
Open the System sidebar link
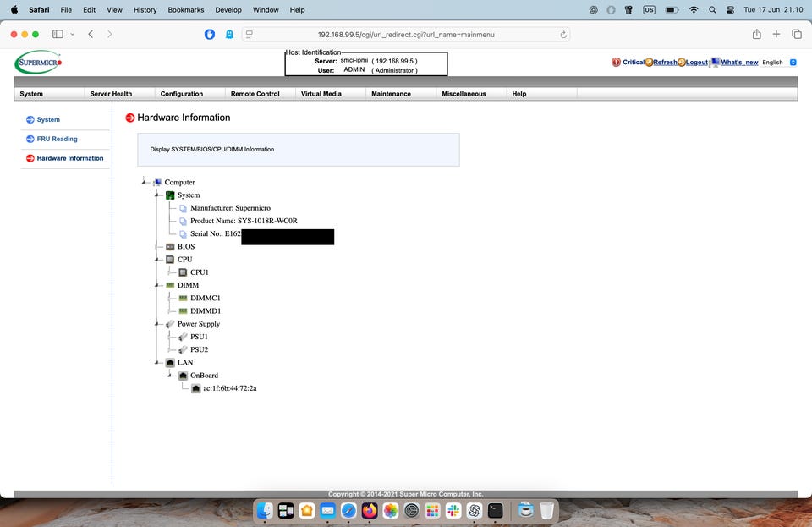(48, 119)
